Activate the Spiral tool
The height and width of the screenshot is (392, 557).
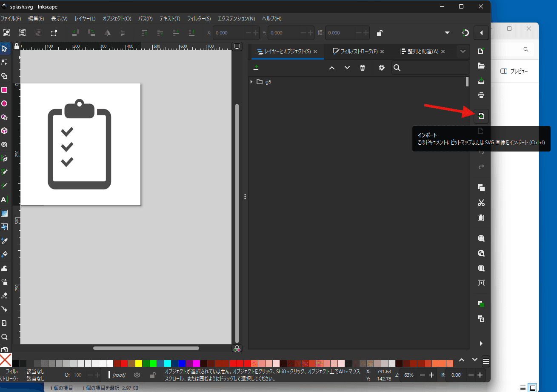pos(4,144)
